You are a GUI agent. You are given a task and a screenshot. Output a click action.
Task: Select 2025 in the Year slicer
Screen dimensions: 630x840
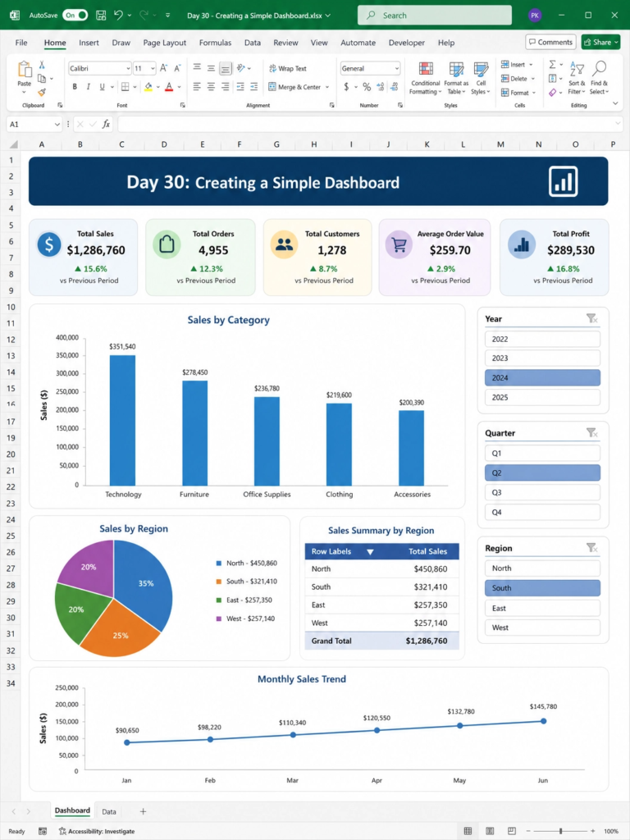pos(542,398)
